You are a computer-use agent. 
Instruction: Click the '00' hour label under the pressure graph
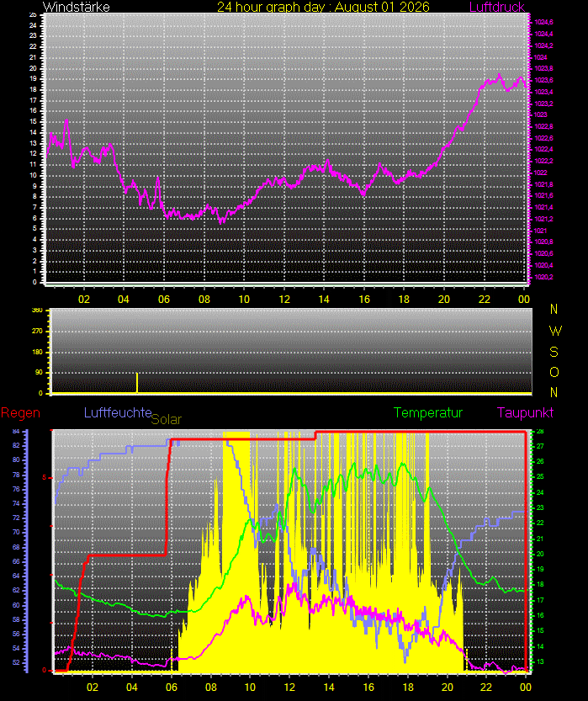(x=524, y=299)
